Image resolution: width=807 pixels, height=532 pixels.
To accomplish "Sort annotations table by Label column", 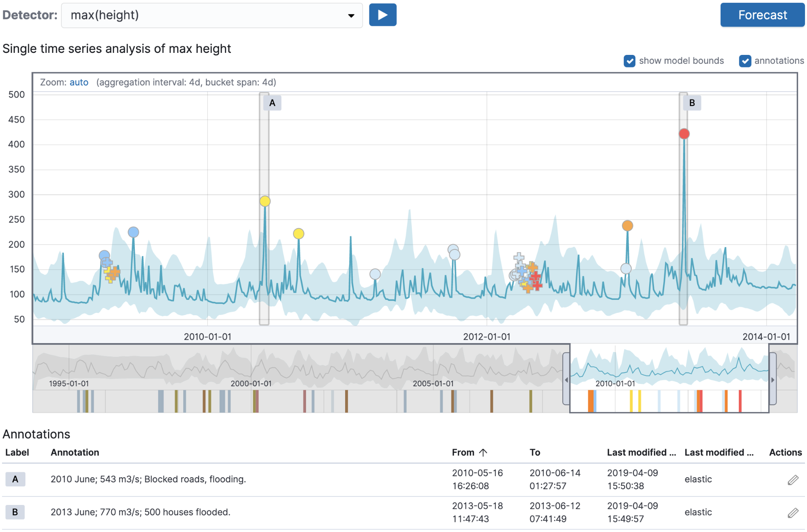I will pyautogui.click(x=17, y=452).
